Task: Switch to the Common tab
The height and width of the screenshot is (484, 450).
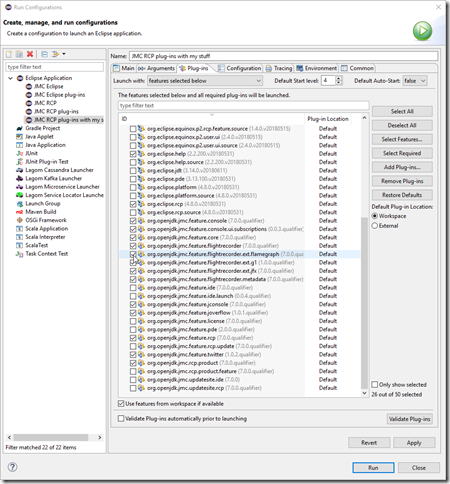Action: pyautogui.click(x=357, y=68)
